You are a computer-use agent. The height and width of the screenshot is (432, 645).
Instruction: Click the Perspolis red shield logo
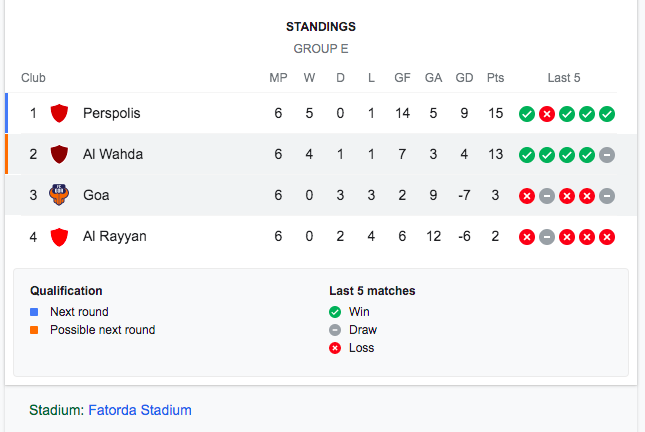coord(59,113)
